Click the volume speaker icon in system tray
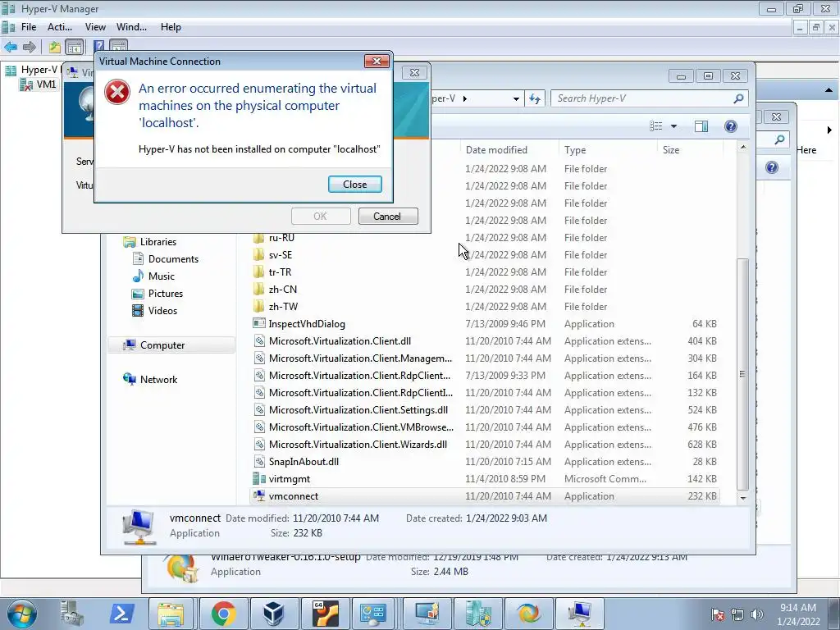 (757, 614)
